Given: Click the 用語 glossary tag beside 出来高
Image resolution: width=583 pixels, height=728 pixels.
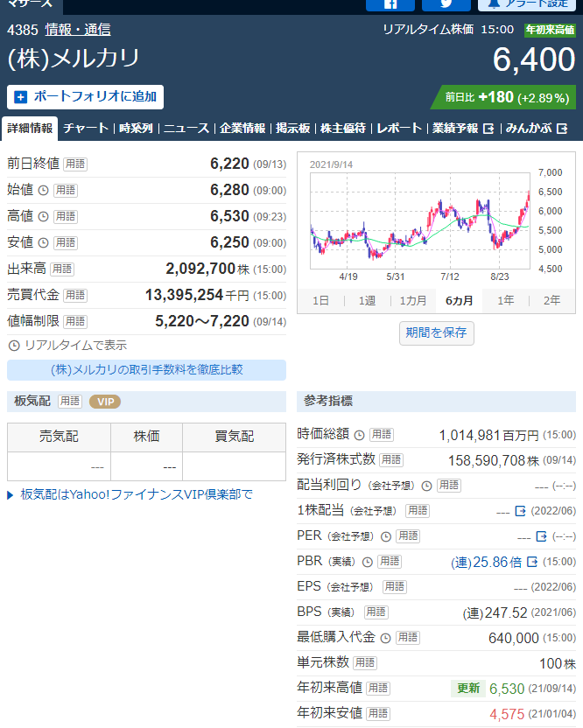Looking at the screenshot, I should tap(62, 269).
